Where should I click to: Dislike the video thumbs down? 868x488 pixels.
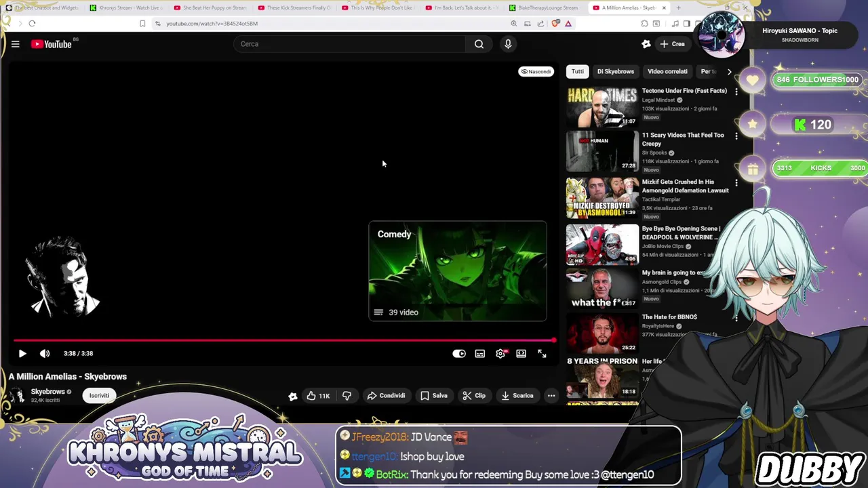347,396
